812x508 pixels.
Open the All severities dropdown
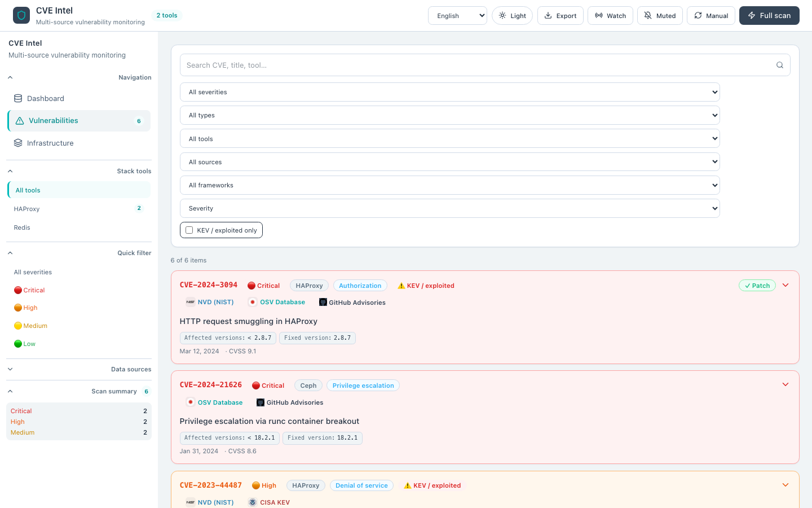click(x=450, y=92)
